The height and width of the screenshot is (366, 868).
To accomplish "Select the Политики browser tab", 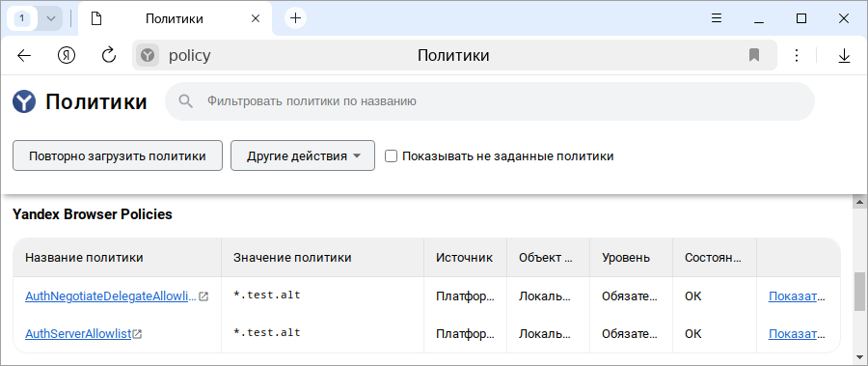I will (175, 18).
